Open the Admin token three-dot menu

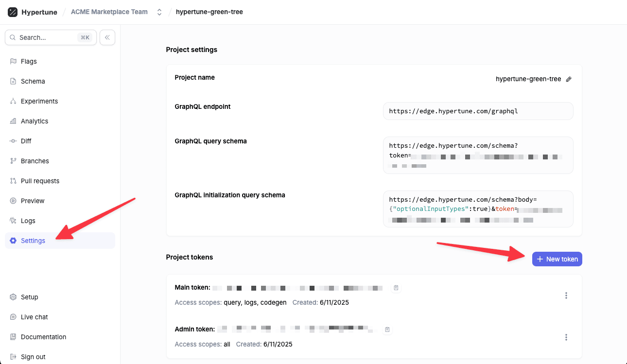[x=566, y=337]
